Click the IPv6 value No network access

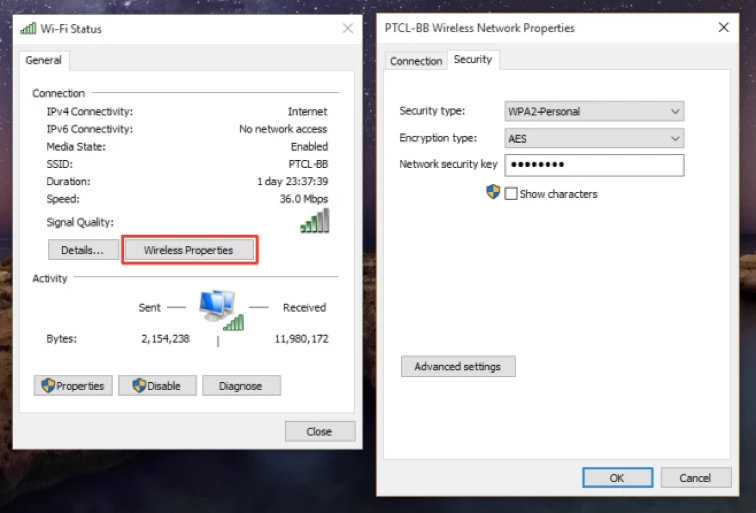click(x=283, y=129)
